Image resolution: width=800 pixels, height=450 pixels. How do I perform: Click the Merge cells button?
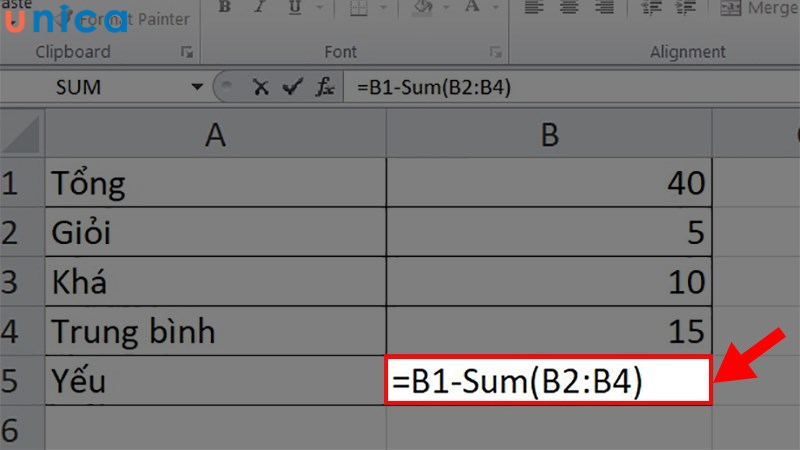pos(759,8)
